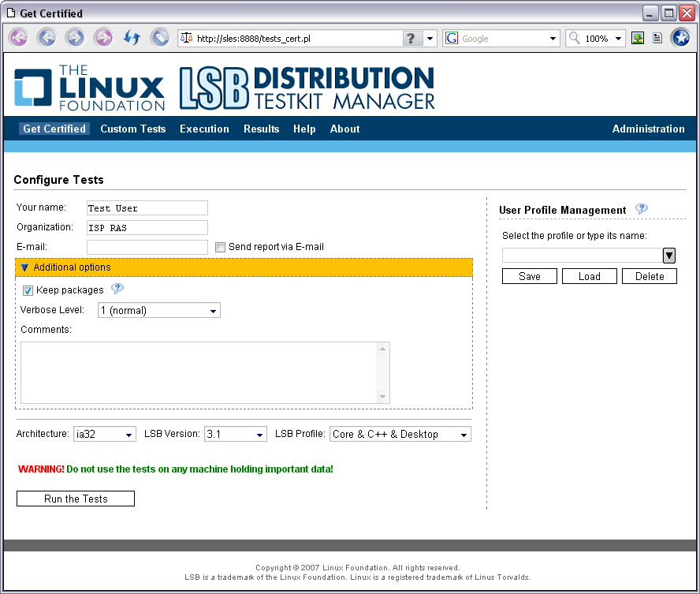Focus the E-mail input field
The image size is (700, 594).
click(147, 248)
